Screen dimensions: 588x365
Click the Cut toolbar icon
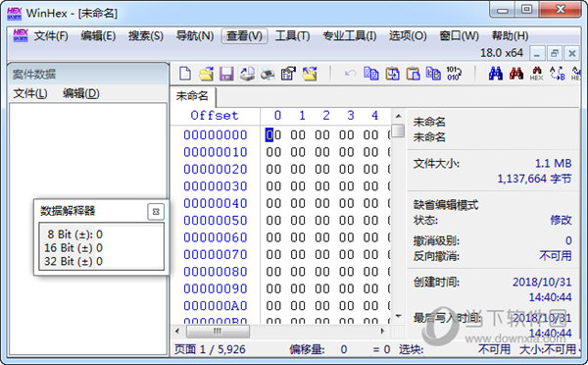click(393, 74)
